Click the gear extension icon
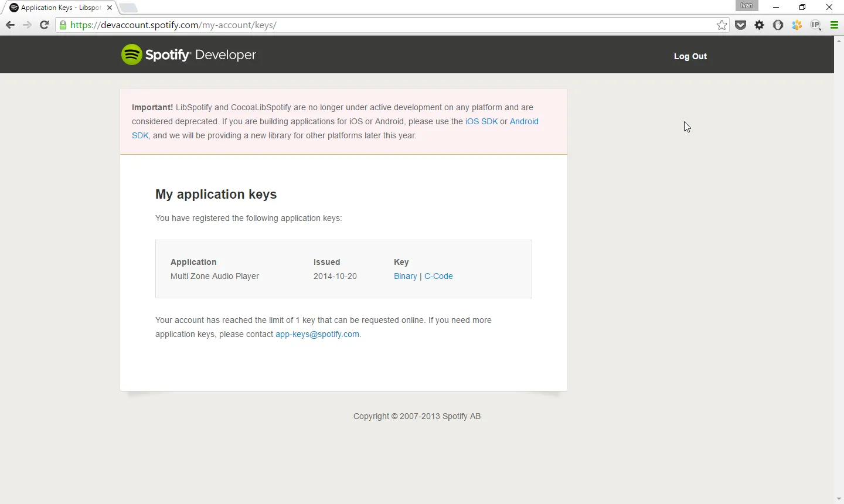844x504 pixels. point(760,25)
